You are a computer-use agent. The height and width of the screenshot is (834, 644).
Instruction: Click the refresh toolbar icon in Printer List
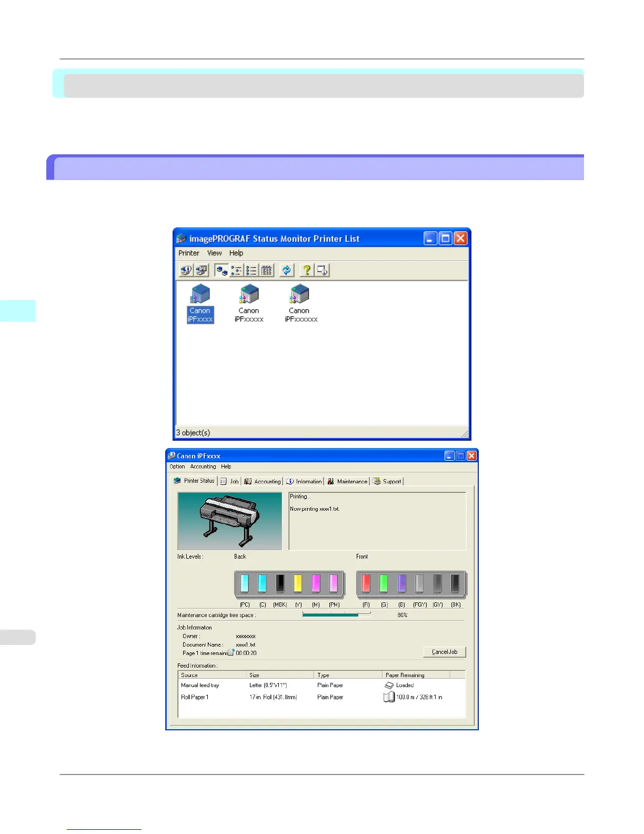[x=287, y=270]
